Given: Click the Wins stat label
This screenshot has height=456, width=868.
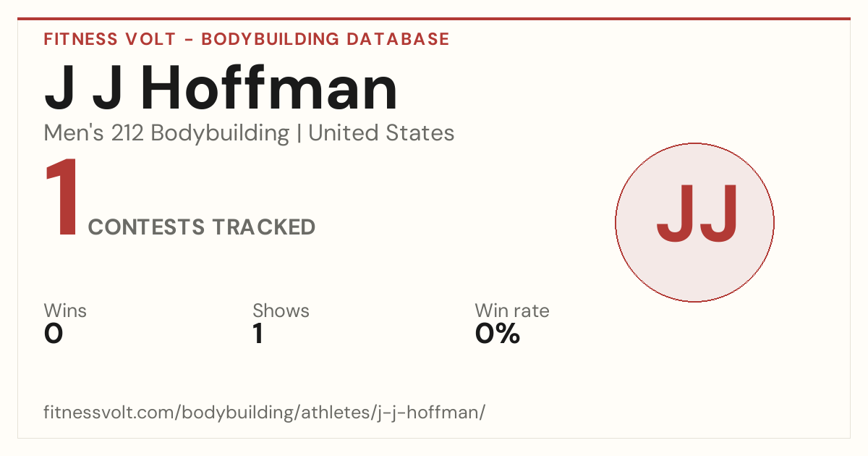Looking at the screenshot, I should tap(65, 311).
